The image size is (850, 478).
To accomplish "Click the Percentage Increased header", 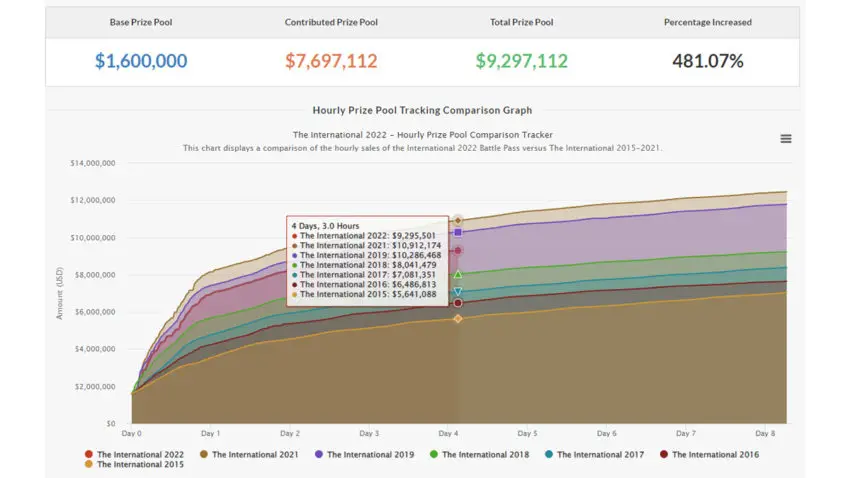I will (707, 22).
